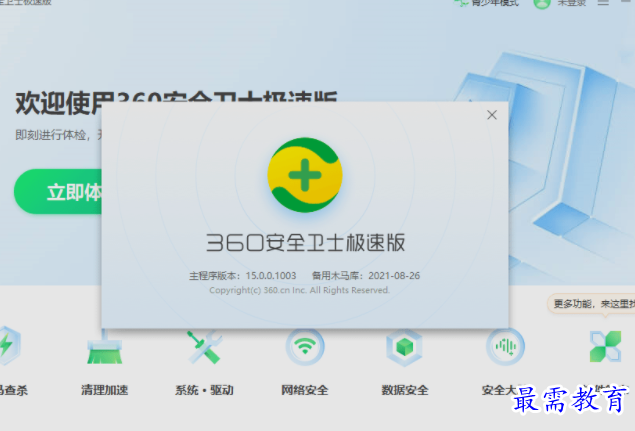Screen dimensions: 635x431
Task: Open the 数据安全 cube icon
Action: [405, 347]
